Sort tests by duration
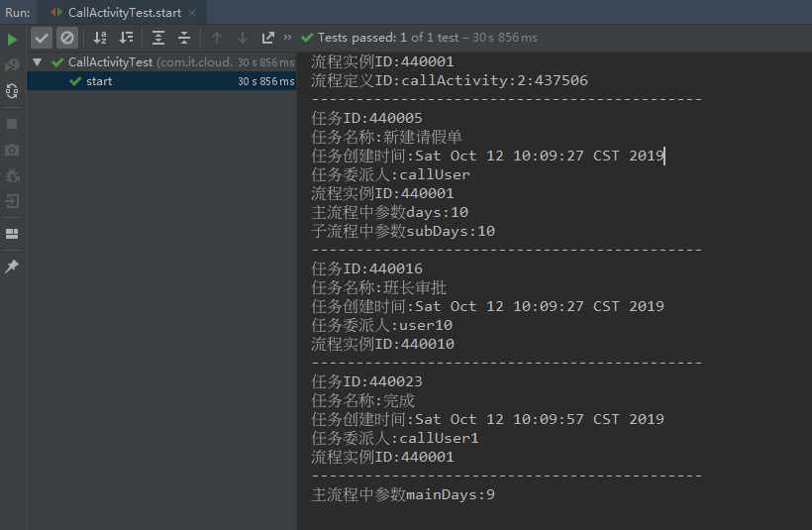Screen dimensions: 812x530 (127, 38)
